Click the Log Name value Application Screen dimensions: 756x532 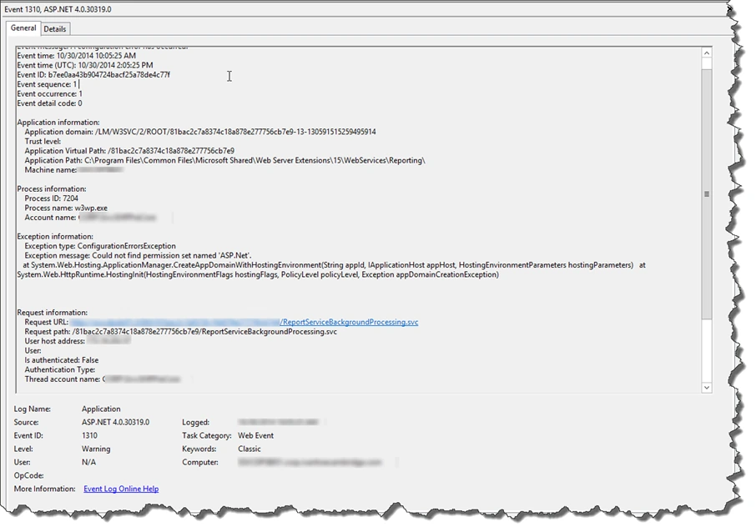click(101, 409)
